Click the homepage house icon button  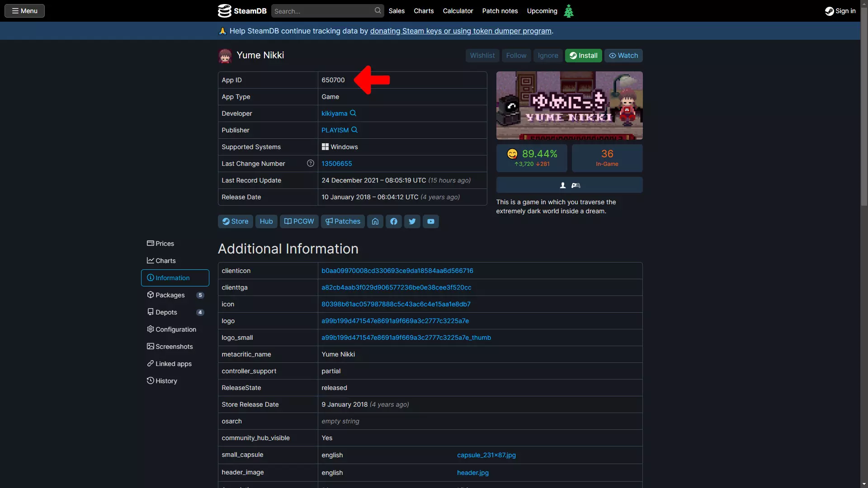375,221
